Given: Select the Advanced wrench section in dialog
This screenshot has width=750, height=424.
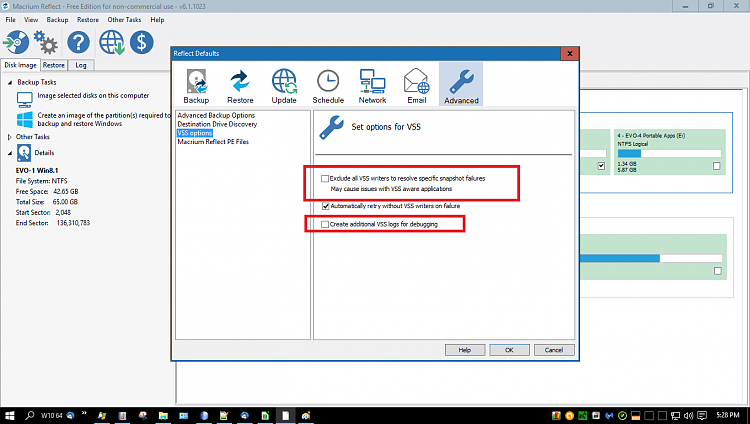Looking at the screenshot, I should 461,85.
